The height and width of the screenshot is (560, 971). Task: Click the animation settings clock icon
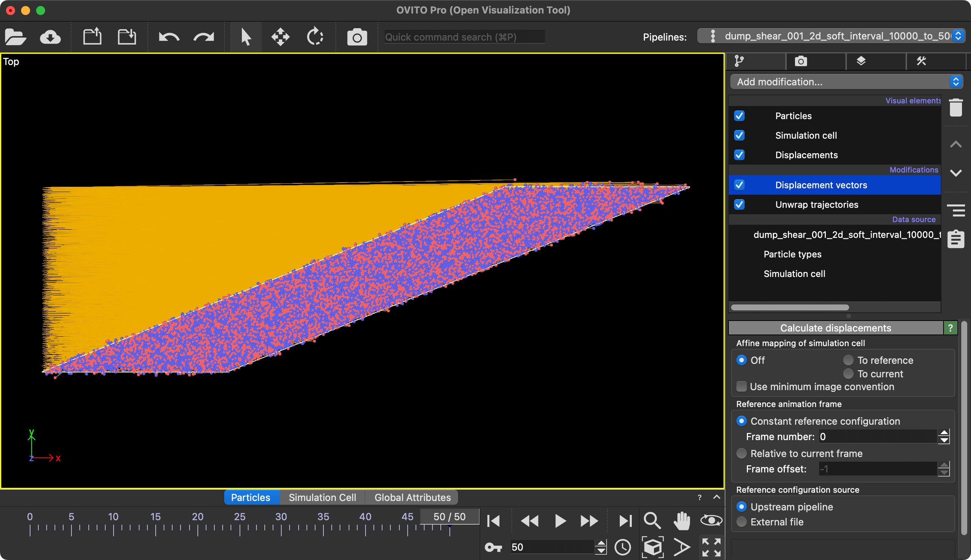click(x=622, y=547)
